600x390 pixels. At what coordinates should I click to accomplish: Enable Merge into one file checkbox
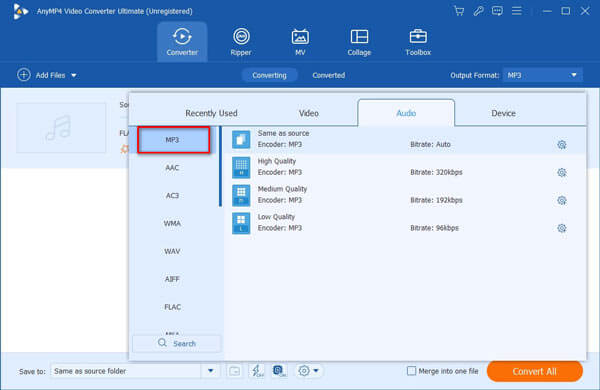(411, 371)
